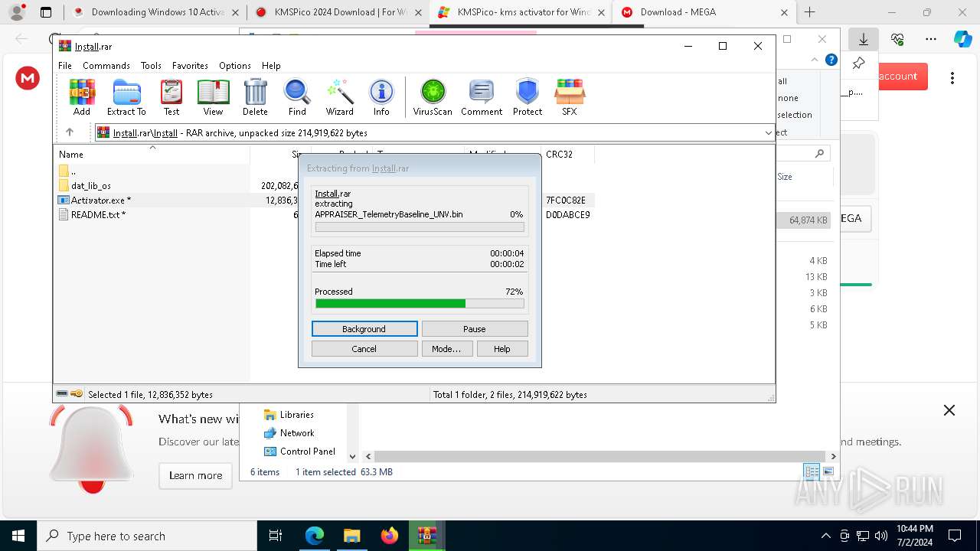Click the Delete trash can icon
The image size is (980, 551).
point(255,97)
